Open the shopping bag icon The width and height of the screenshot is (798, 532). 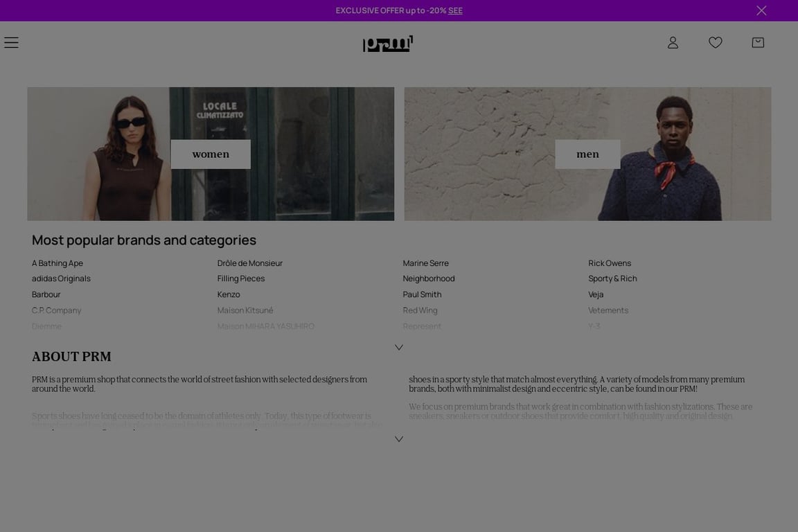tap(758, 43)
